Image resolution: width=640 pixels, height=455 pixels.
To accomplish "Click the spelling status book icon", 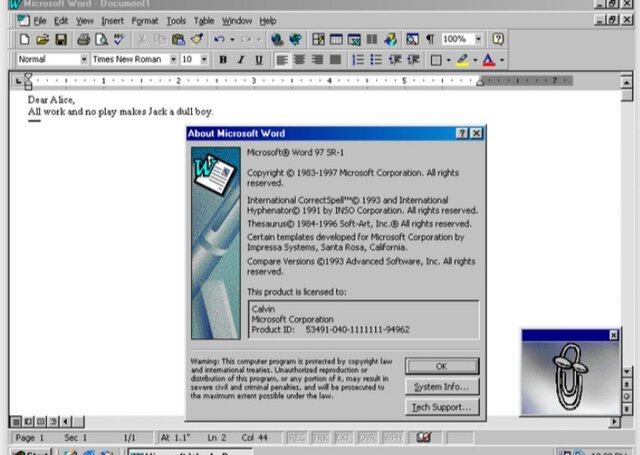I will [424, 437].
